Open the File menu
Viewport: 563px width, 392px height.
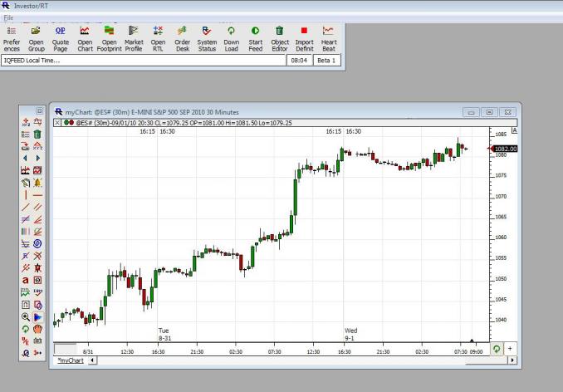click(8, 17)
